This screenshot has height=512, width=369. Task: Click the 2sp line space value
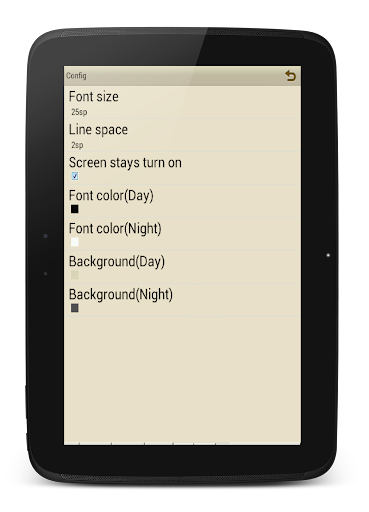click(x=77, y=145)
